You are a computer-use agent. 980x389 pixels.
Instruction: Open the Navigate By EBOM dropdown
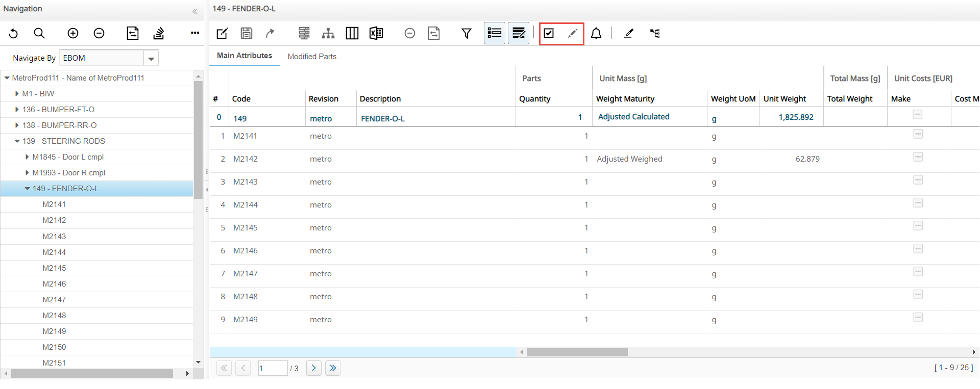point(151,59)
